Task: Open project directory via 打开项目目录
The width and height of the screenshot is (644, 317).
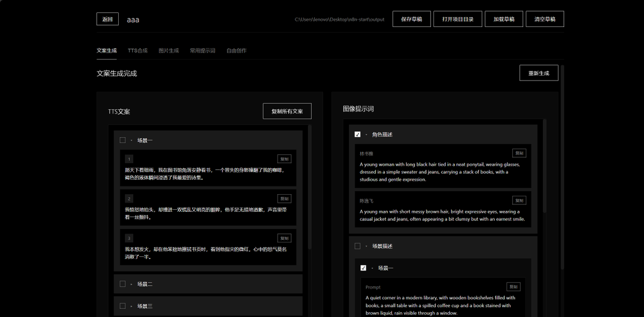Action: 458,19
